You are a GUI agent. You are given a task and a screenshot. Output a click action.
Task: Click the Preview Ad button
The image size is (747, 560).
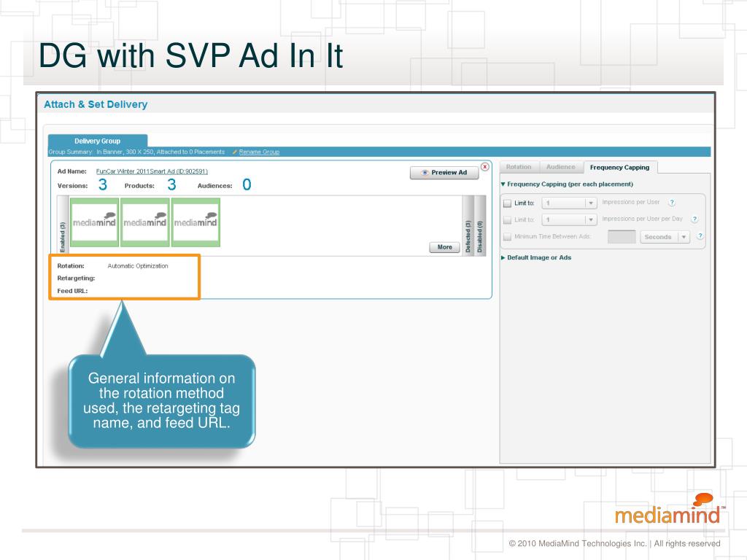[444, 172]
